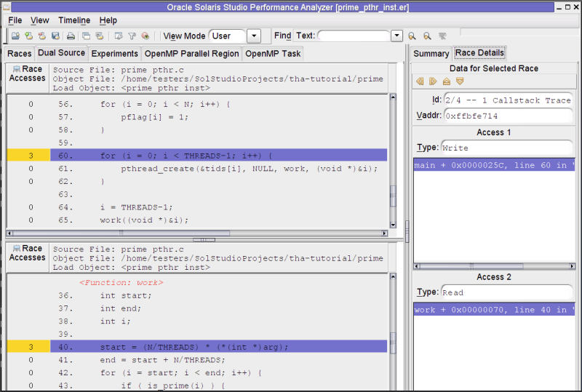Click upper source pane vertical scrollbar thumb
This screenshot has height=392, width=582.
393,196
